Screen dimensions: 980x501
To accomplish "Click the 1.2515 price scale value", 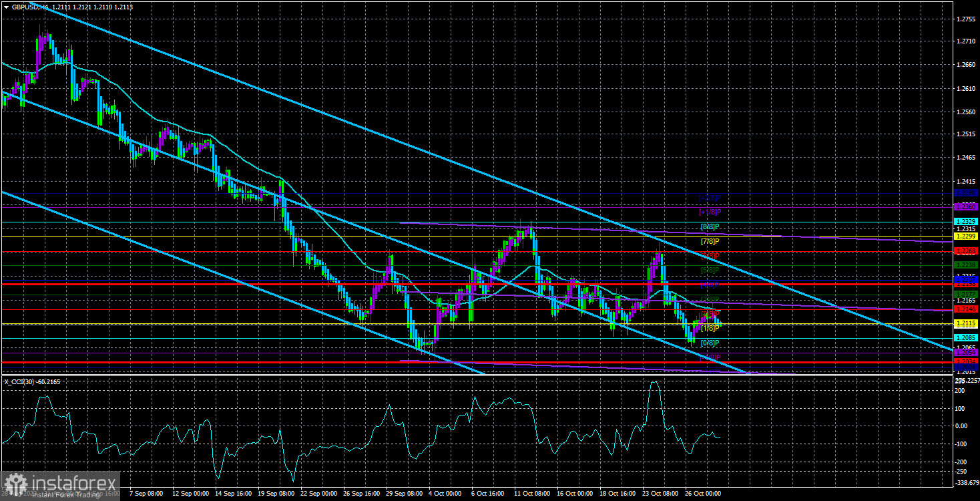I will [966, 134].
